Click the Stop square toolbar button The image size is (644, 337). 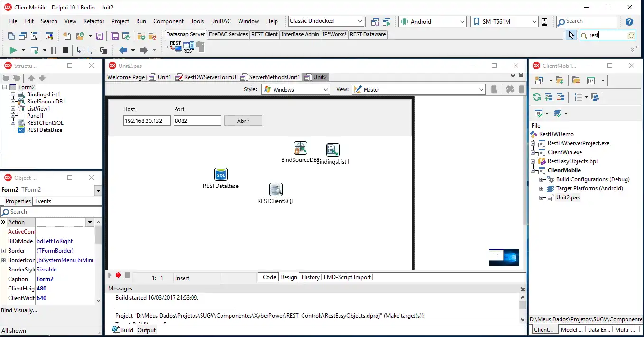coord(65,50)
